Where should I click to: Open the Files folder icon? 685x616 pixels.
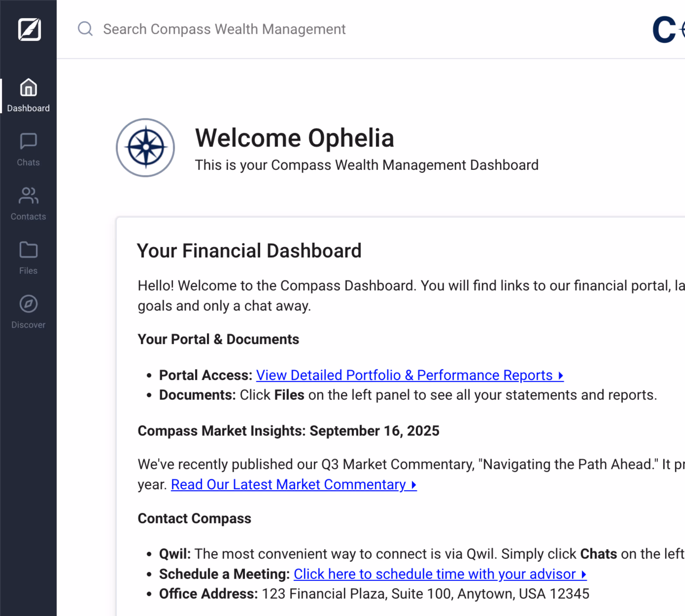(x=28, y=250)
